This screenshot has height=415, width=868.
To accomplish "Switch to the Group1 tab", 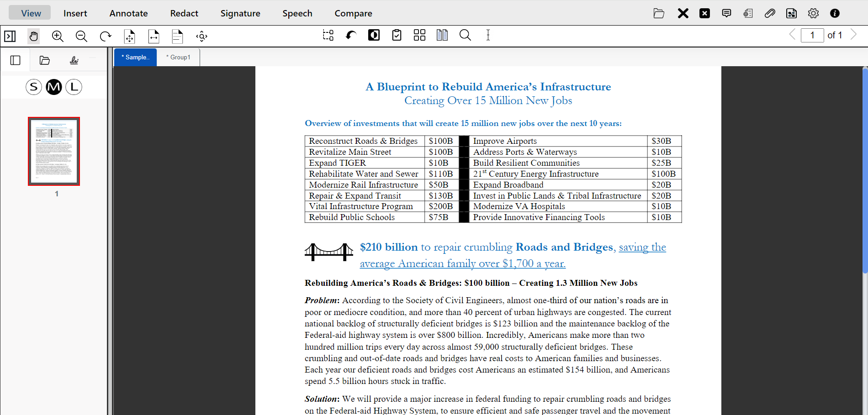I will [x=178, y=57].
